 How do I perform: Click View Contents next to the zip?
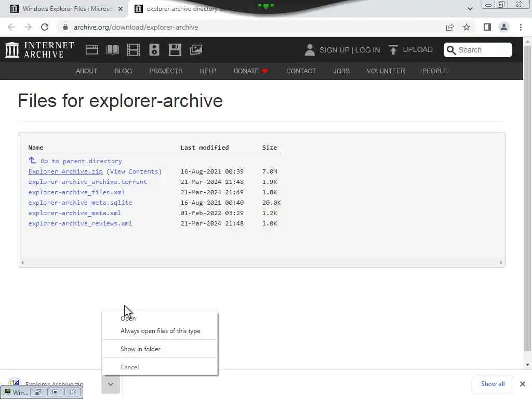pyautogui.click(x=135, y=171)
